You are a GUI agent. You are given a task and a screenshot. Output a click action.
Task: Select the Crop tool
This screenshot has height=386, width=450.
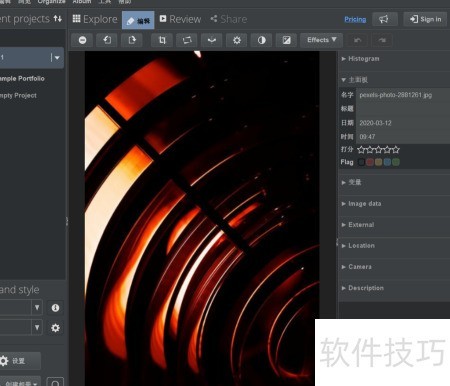tap(162, 40)
